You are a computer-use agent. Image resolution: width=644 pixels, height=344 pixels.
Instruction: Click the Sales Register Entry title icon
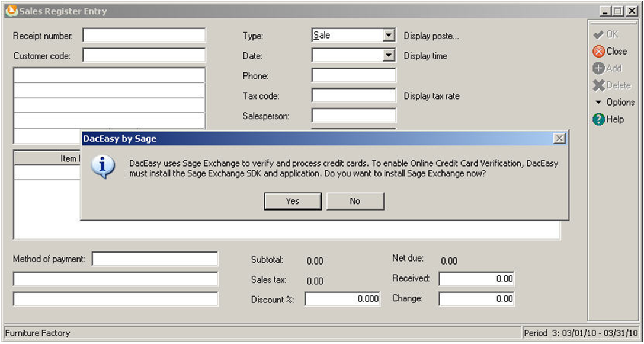pos(11,11)
